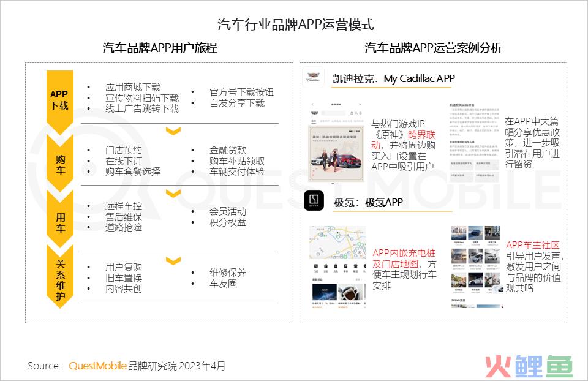Image resolution: width=588 pixels, height=381 pixels.
Task: Click the "凯迪拉克: My Cadillac APP" heading
Action: pyautogui.click(x=394, y=79)
